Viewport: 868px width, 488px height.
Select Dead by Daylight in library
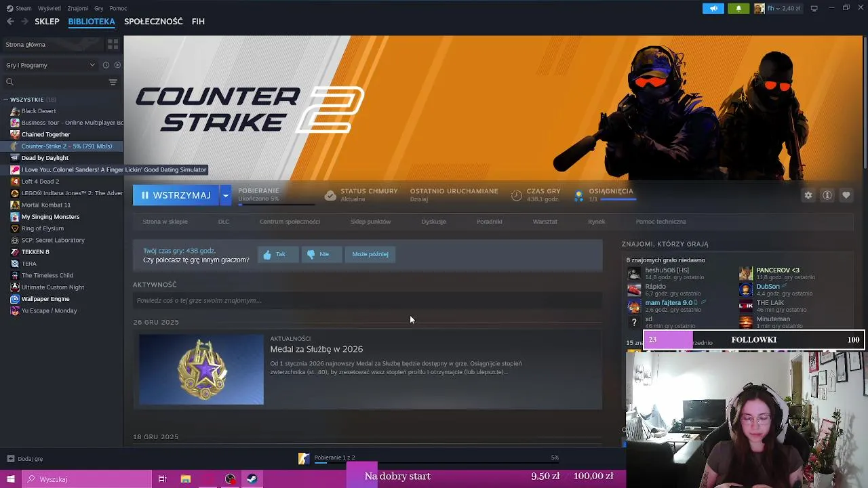[x=45, y=158]
